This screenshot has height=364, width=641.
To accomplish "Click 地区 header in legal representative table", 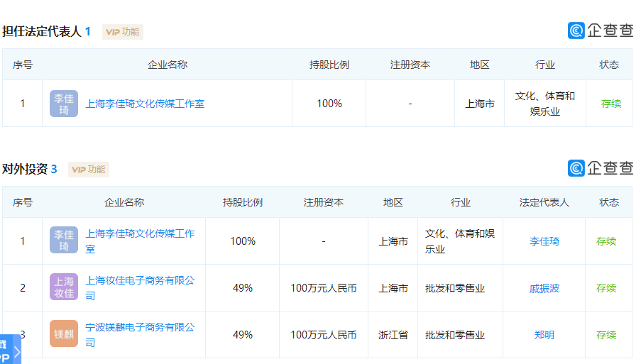I will coord(480,65).
